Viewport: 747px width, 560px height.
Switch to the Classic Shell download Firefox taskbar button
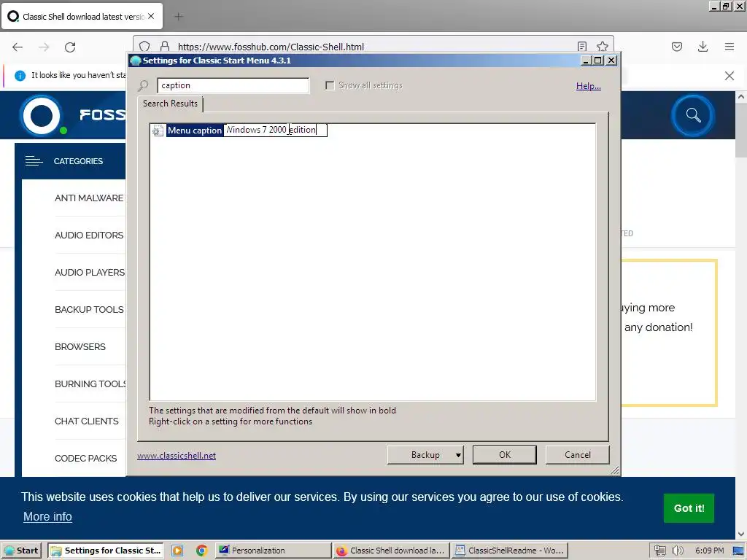(x=391, y=551)
